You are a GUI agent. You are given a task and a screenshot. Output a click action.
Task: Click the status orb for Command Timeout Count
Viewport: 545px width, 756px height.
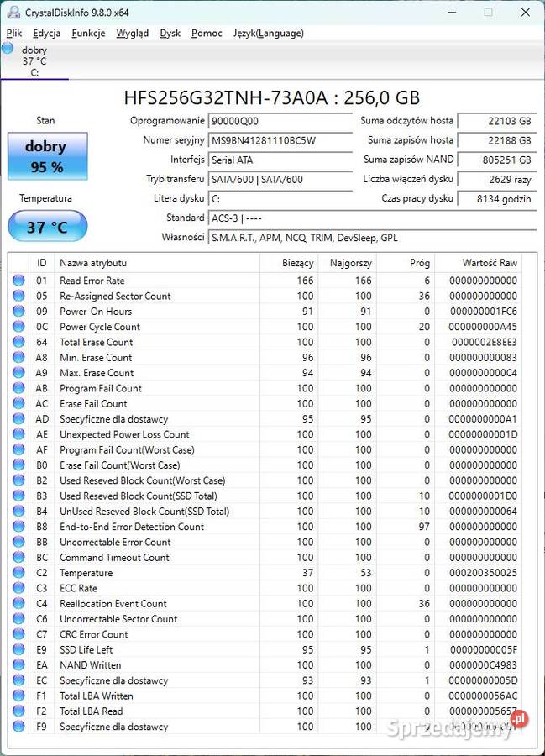tap(18, 558)
